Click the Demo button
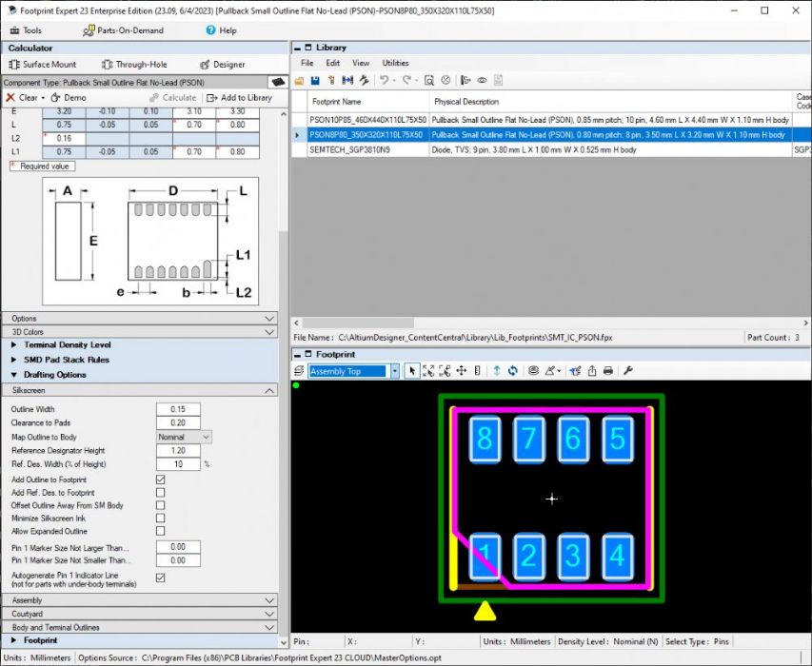812x666 pixels. click(69, 97)
